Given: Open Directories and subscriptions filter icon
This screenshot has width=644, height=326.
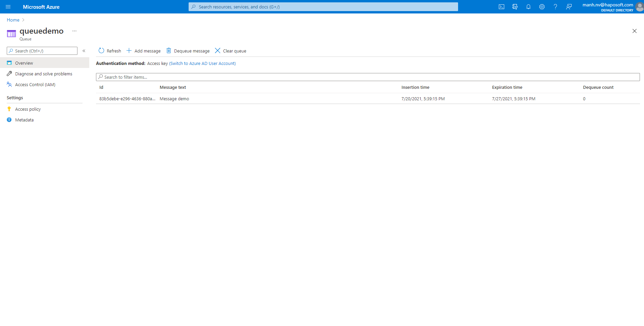Looking at the screenshot, I should pos(515,7).
